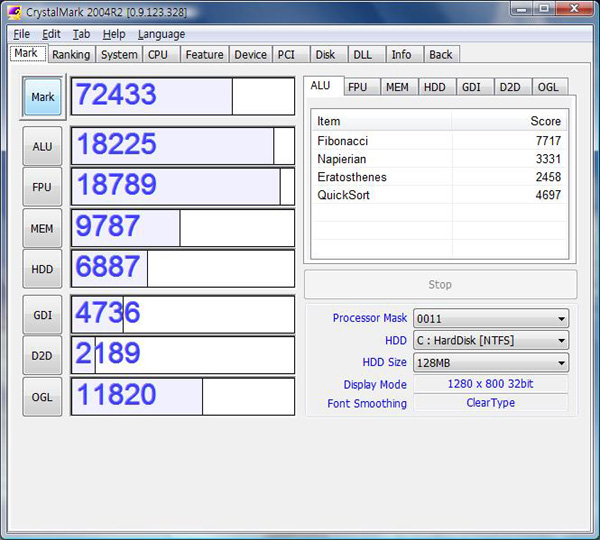Click the Score column header

509,121
